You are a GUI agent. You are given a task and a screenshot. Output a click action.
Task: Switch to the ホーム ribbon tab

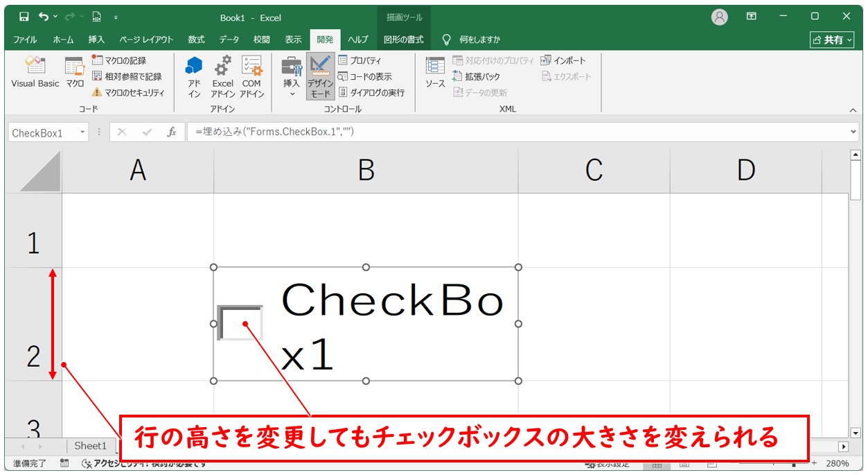pos(63,40)
